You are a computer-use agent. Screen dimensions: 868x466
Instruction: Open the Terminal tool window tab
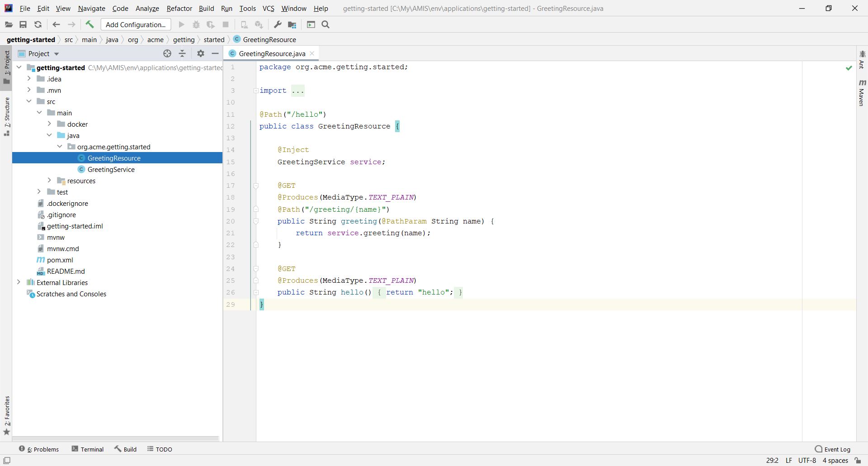(x=88, y=449)
